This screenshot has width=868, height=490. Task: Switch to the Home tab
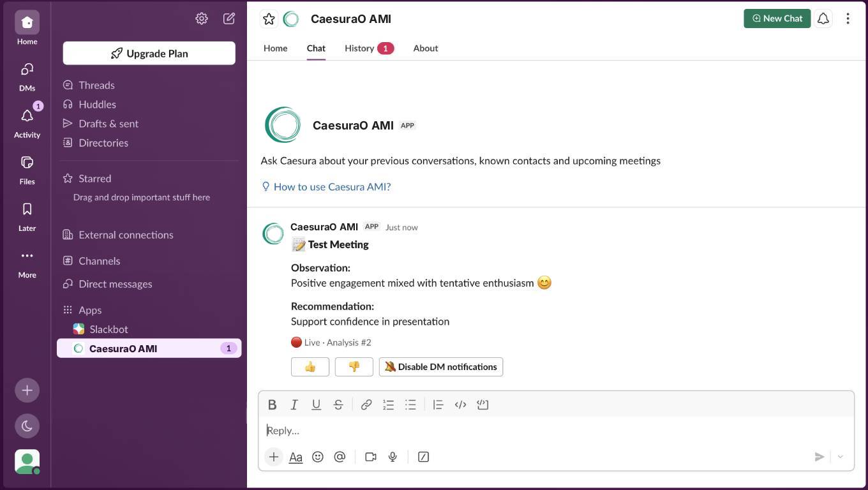point(275,48)
